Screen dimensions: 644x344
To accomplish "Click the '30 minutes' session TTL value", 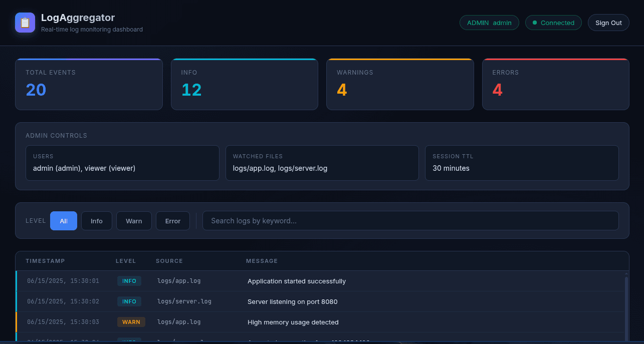I will pyautogui.click(x=451, y=168).
